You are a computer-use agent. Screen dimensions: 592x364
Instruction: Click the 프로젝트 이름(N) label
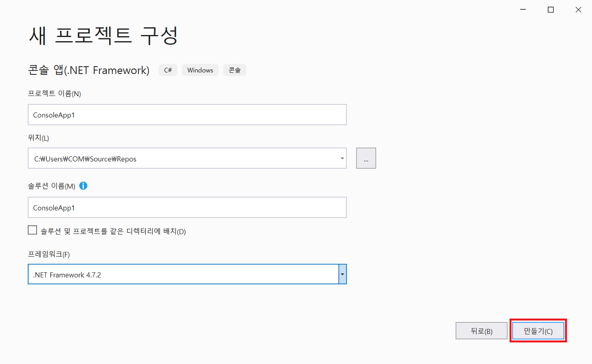click(55, 93)
